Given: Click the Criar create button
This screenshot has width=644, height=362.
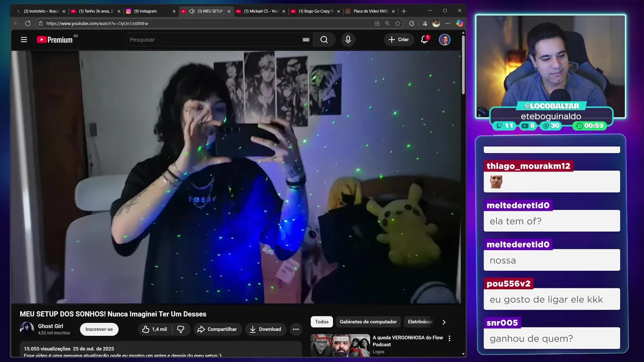Looking at the screenshot, I should pos(399,40).
